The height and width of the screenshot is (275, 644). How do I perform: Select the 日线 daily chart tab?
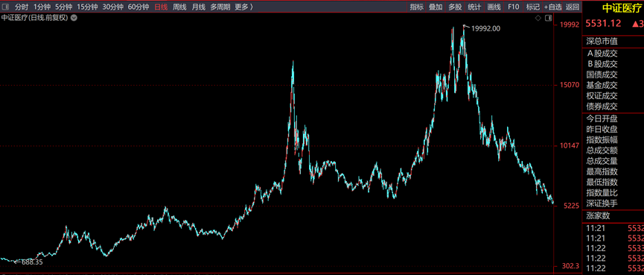(161, 7)
